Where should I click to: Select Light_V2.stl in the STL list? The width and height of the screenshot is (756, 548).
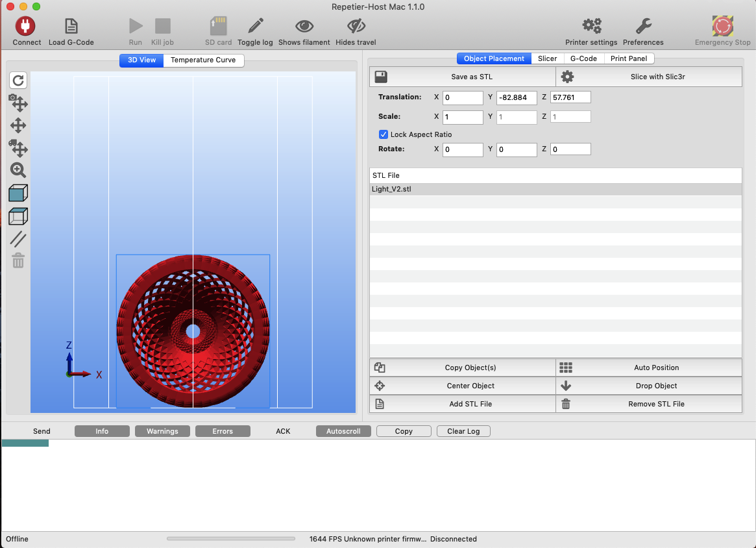point(555,189)
